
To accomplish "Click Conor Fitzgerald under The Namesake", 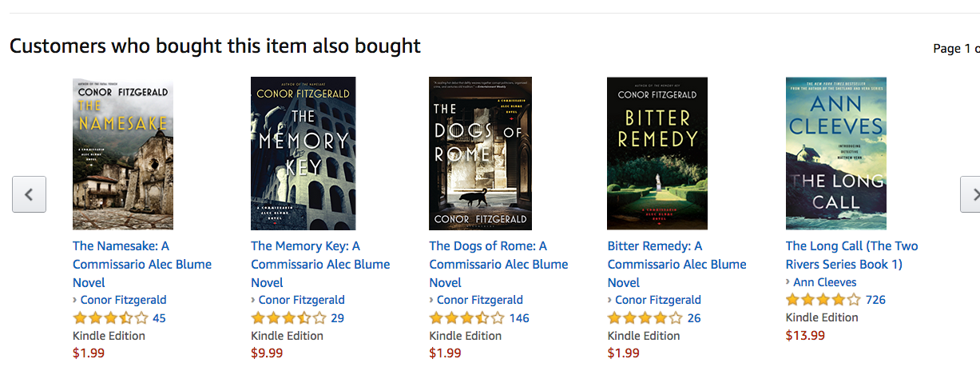I will [x=123, y=300].
